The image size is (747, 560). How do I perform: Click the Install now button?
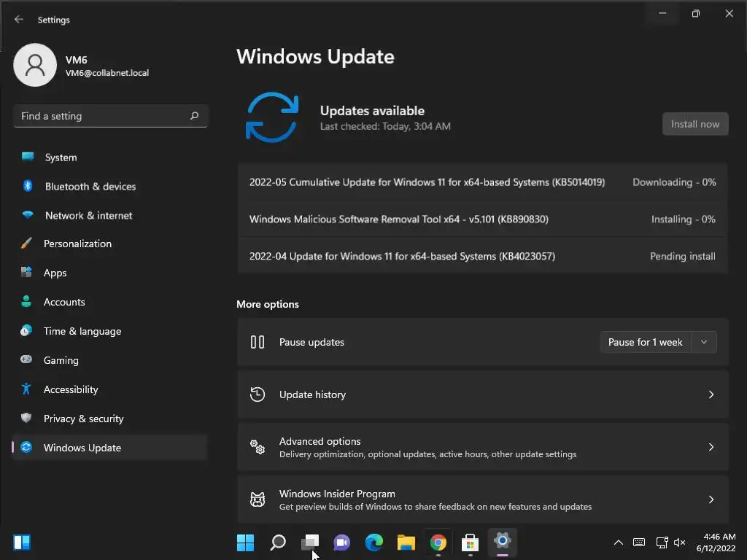pyautogui.click(x=695, y=124)
